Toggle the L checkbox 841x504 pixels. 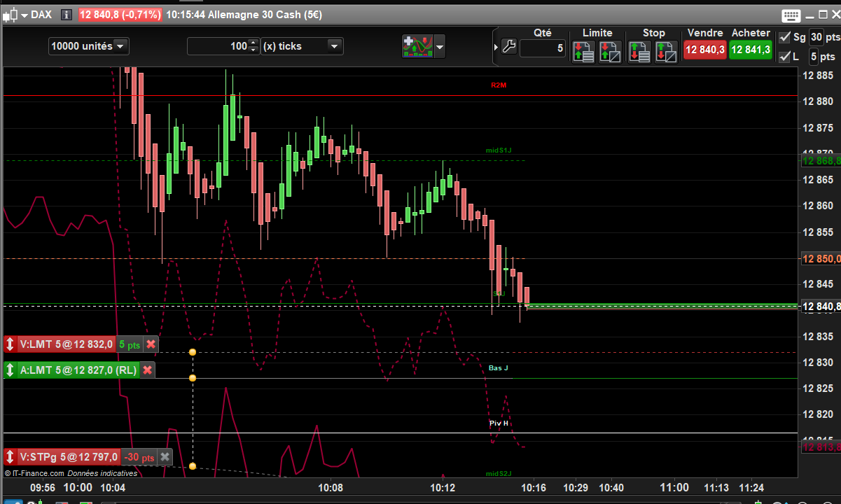(784, 57)
